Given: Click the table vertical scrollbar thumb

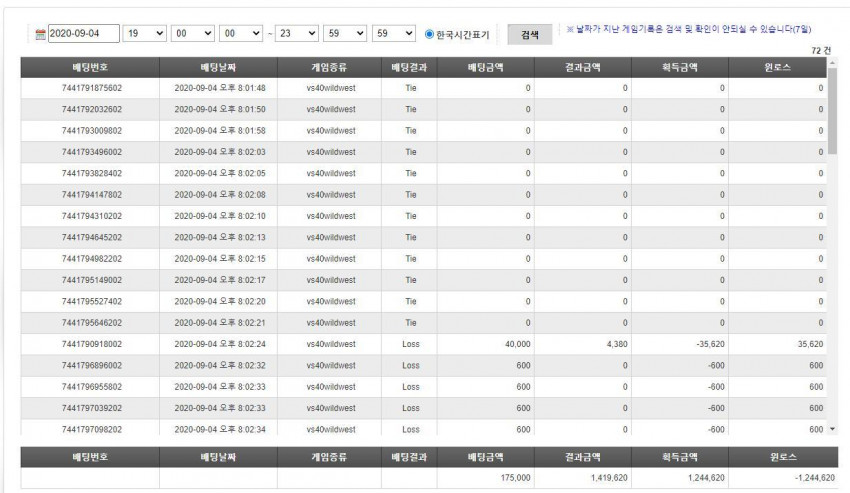Looking at the screenshot, I should click(833, 111).
